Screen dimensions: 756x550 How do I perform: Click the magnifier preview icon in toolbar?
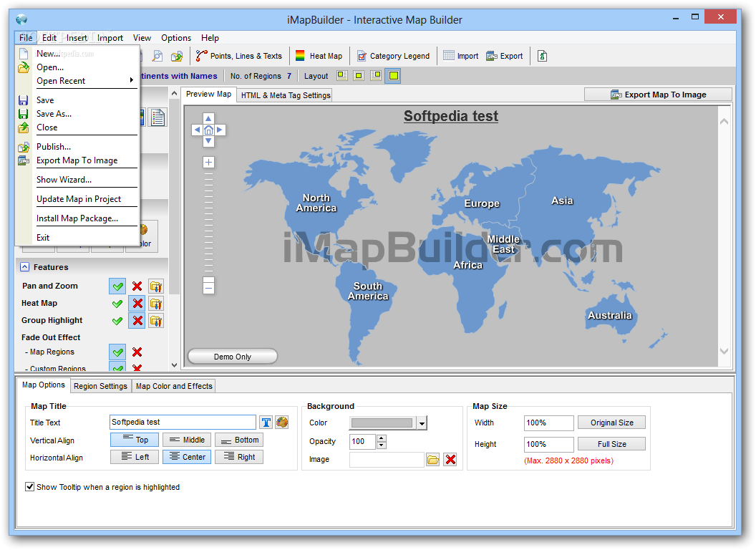pyautogui.click(x=157, y=56)
